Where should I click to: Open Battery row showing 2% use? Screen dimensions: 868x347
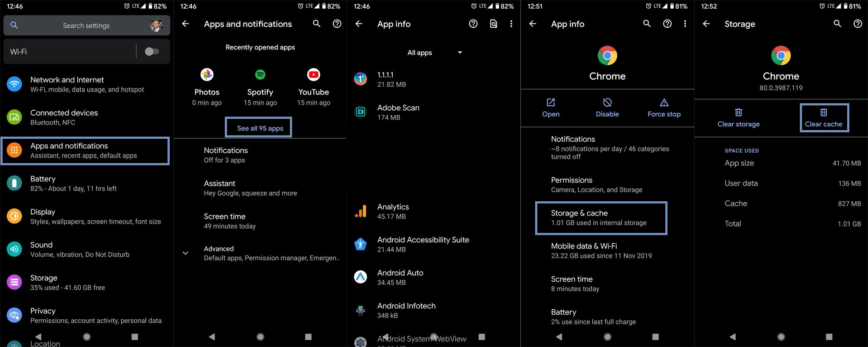[x=607, y=316]
